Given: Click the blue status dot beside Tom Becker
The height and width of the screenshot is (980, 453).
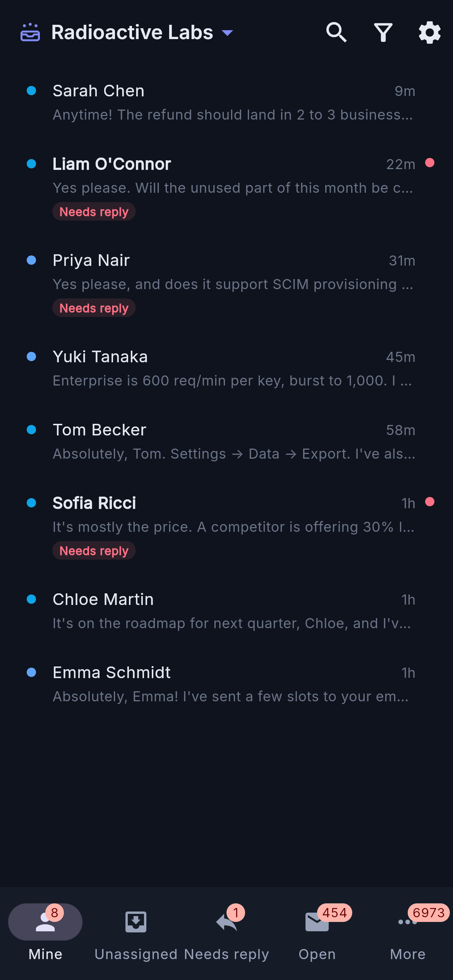Looking at the screenshot, I should pyautogui.click(x=31, y=430).
